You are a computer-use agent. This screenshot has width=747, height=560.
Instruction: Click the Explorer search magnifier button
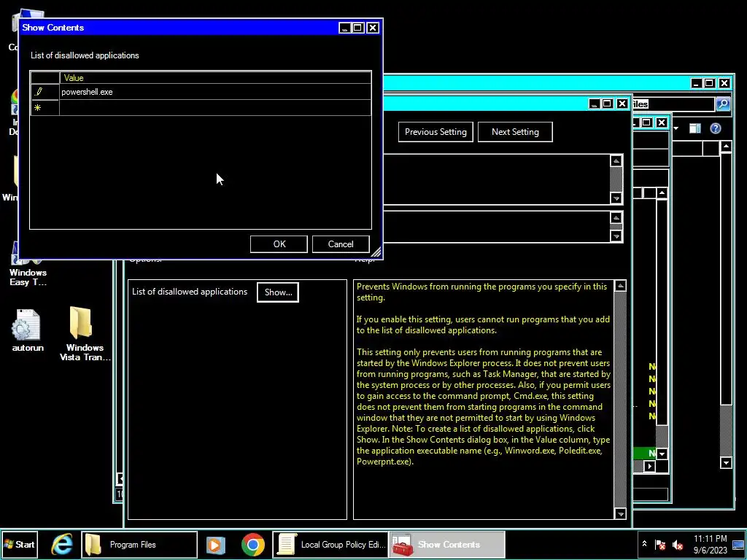pos(723,104)
